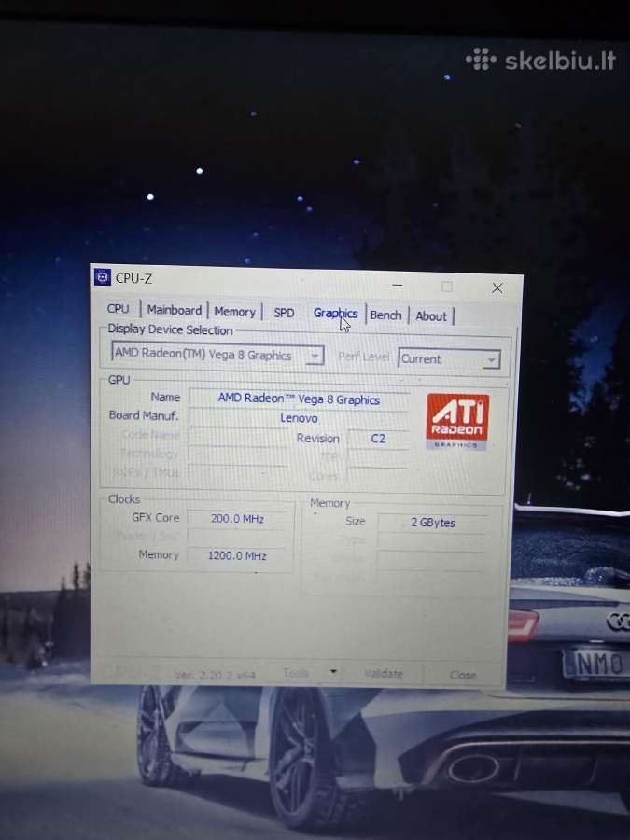Screen dimensions: 630x840
Task: Click the Board Manuf. Lenovo value
Action: tap(299, 418)
